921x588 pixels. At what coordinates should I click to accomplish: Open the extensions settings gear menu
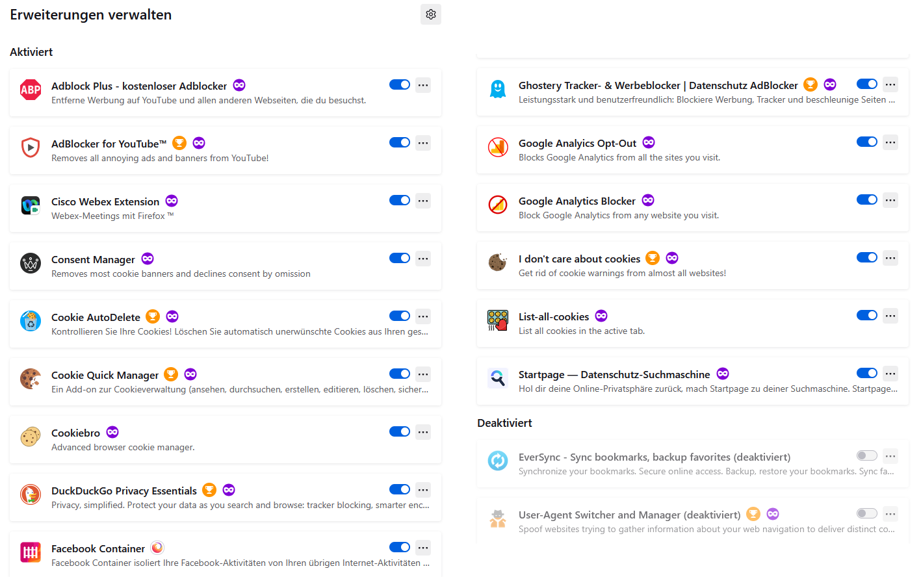(x=430, y=14)
